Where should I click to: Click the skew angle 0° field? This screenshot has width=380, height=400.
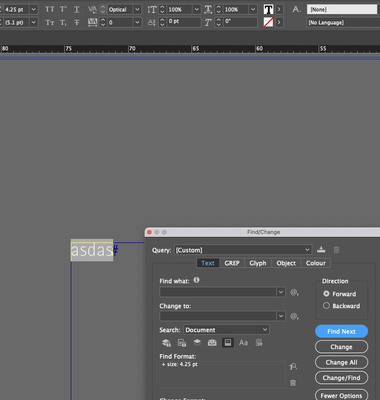[x=240, y=22]
